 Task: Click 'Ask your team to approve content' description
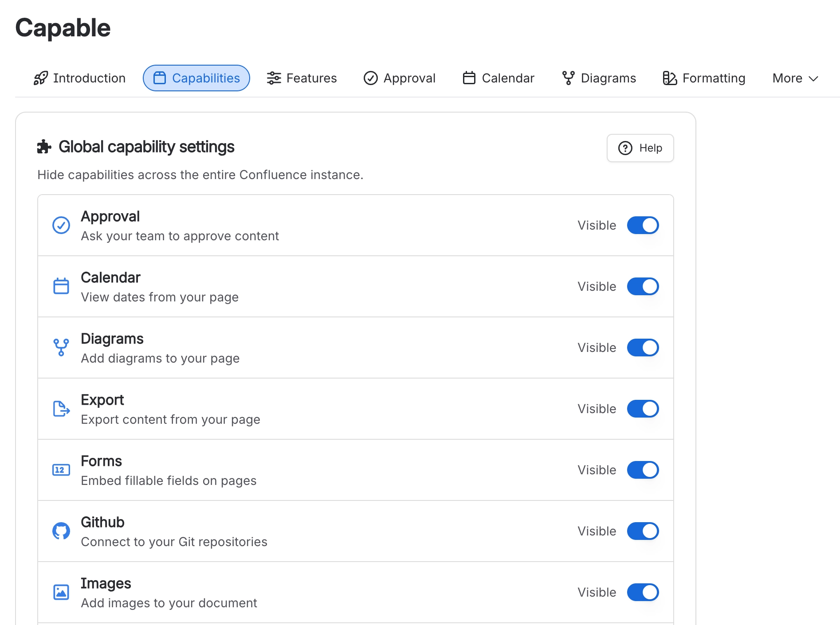[x=180, y=236]
